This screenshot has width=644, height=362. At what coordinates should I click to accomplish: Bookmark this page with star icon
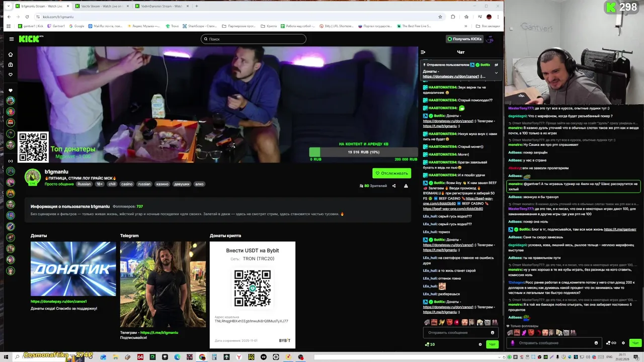click(440, 17)
